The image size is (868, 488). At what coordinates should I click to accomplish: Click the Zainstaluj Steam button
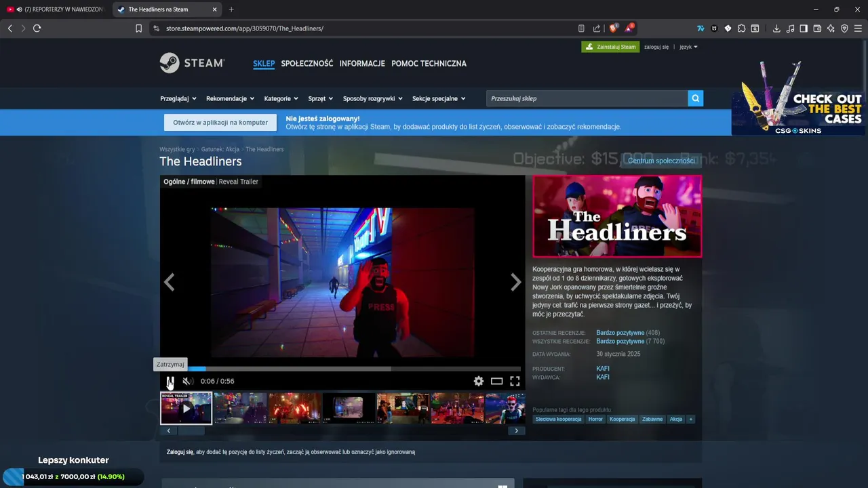[x=610, y=47]
